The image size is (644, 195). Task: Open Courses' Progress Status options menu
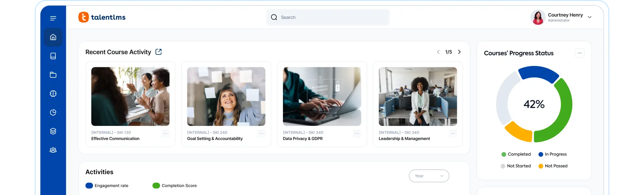pos(579,53)
